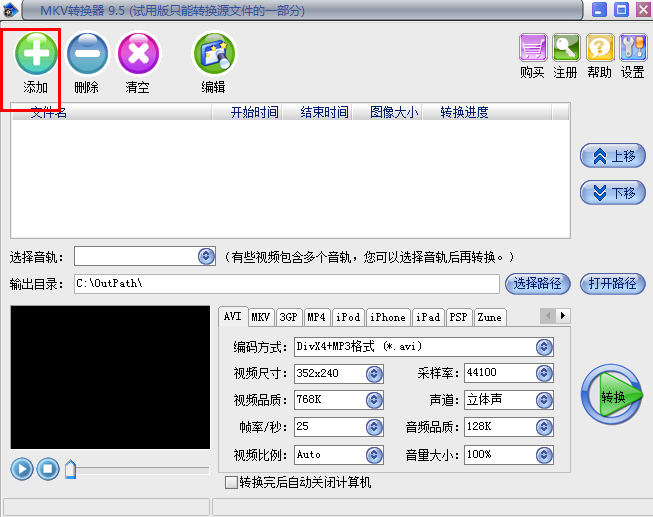The height and width of the screenshot is (517, 653).
Task: Switch to the iPod tab
Action: click(x=348, y=317)
